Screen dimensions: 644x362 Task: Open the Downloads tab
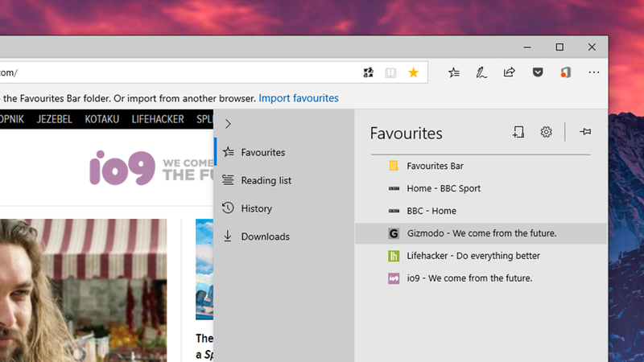(284, 237)
